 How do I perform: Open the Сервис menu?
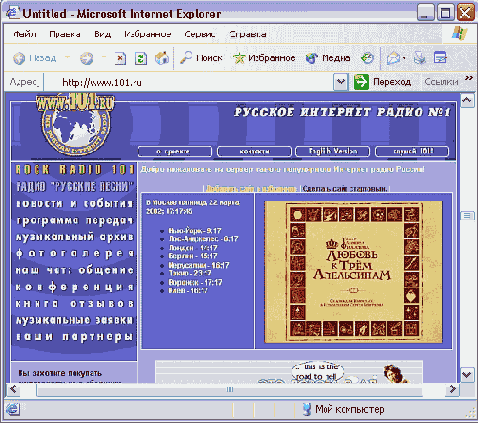point(199,34)
